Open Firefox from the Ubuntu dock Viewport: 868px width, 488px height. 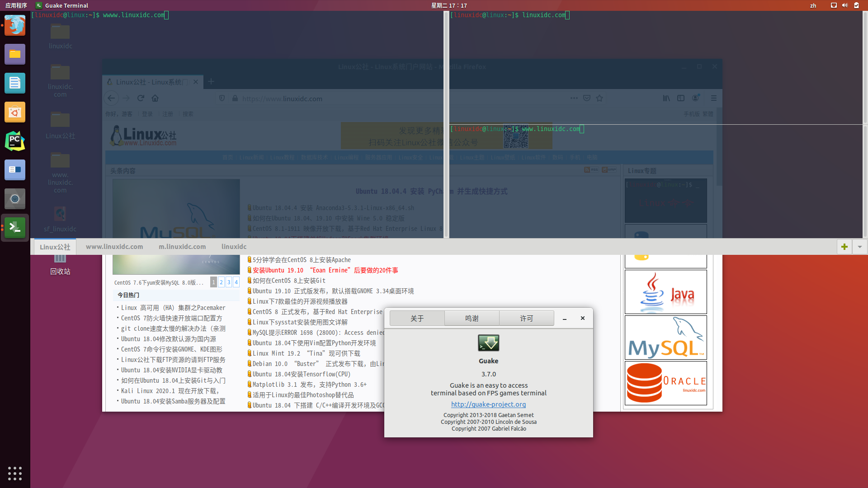(15, 25)
